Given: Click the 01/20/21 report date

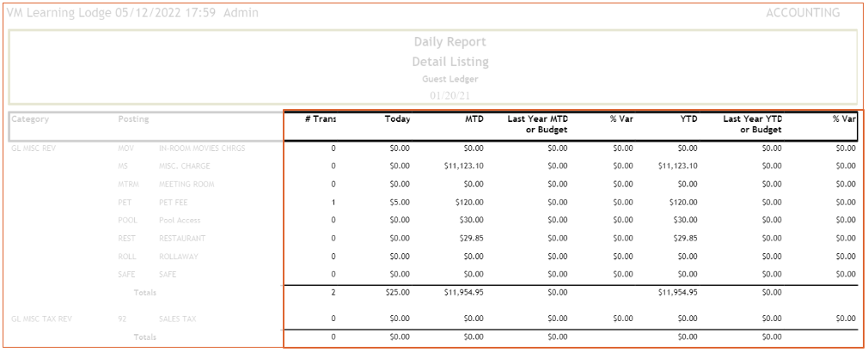Looking at the screenshot, I should point(449,95).
